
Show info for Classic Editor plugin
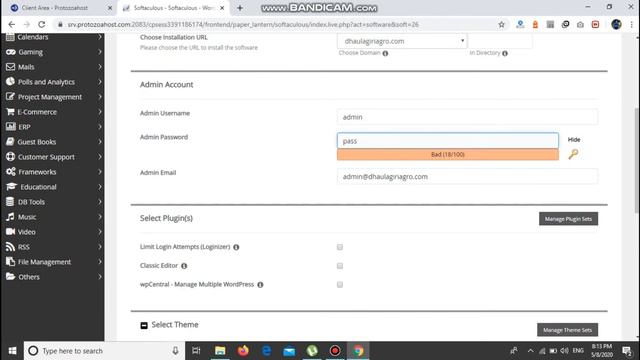click(x=184, y=266)
